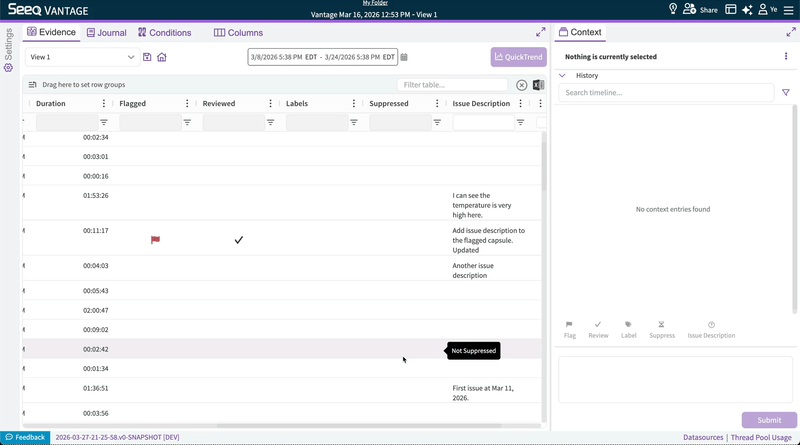
Task: Click the context comment text box
Action: (675, 380)
